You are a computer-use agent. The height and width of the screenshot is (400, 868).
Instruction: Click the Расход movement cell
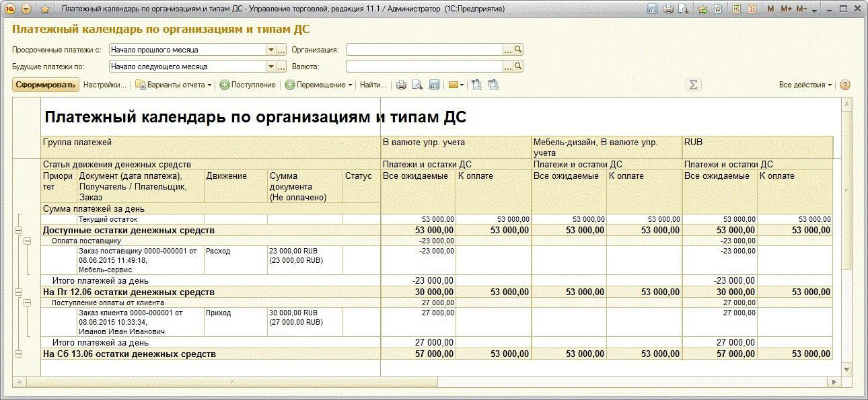pyautogui.click(x=236, y=260)
